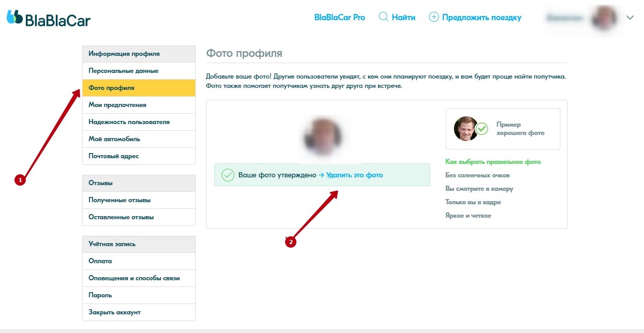Click Яркое и четкое tip
Image resolution: width=644 pixels, height=333 pixels.
coord(468,216)
